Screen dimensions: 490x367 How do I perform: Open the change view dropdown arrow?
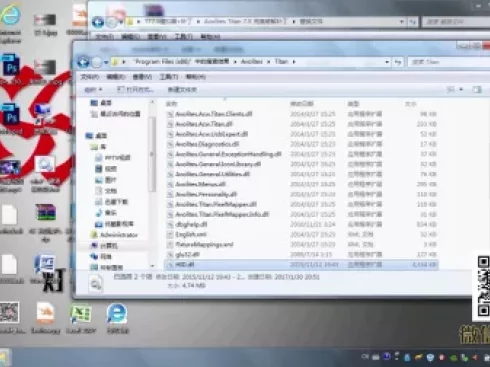(461, 90)
